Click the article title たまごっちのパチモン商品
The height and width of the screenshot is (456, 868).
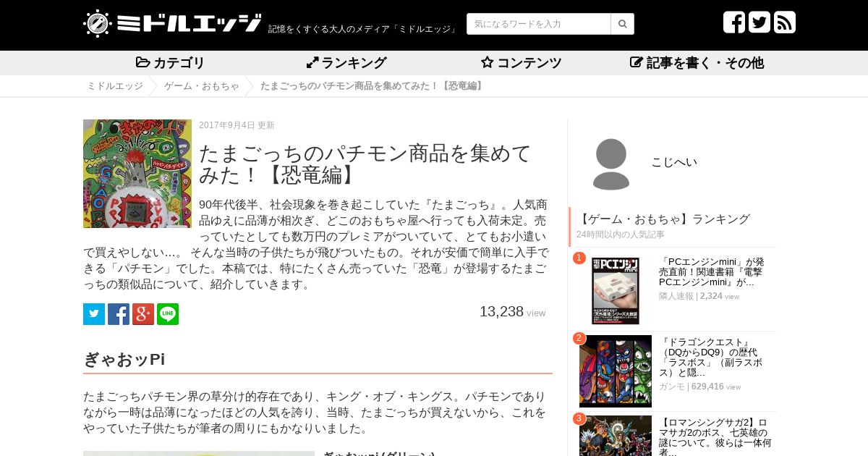tap(365, 164)
